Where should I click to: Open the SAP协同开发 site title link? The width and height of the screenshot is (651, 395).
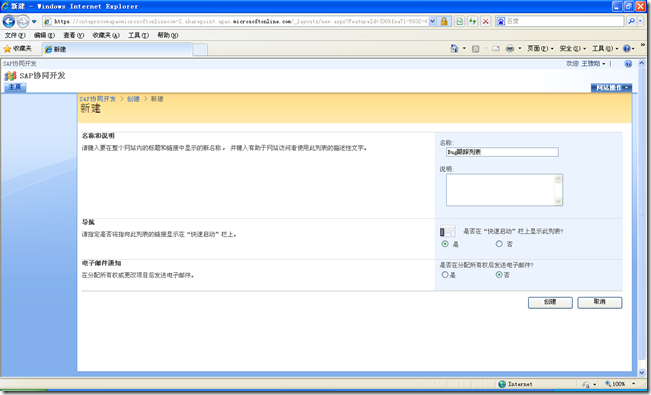coord(42,76)
